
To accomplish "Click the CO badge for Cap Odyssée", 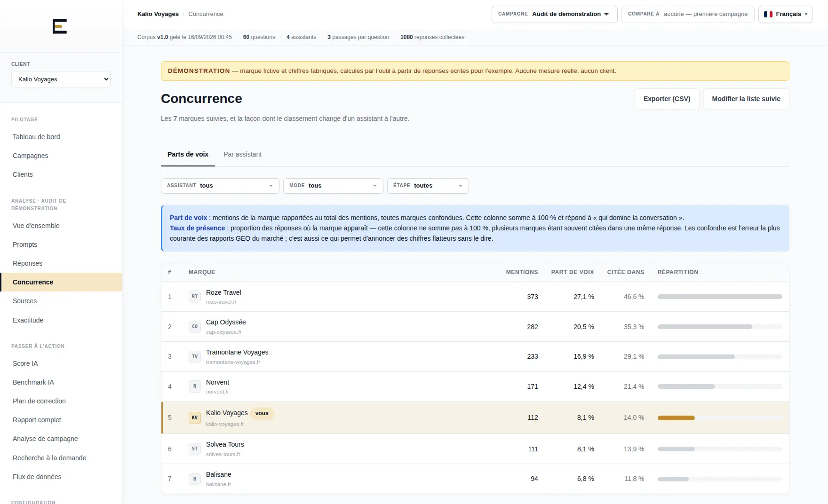I will coord(195,327).
